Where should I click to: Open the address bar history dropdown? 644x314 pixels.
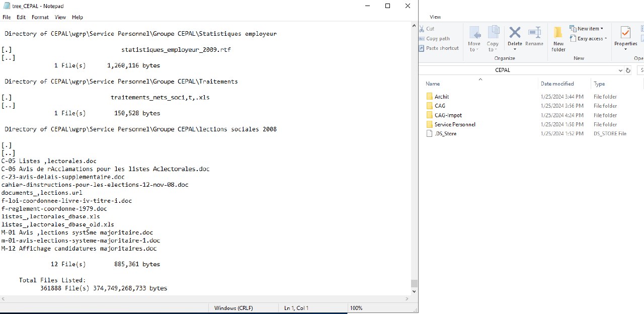coord(620,70)
